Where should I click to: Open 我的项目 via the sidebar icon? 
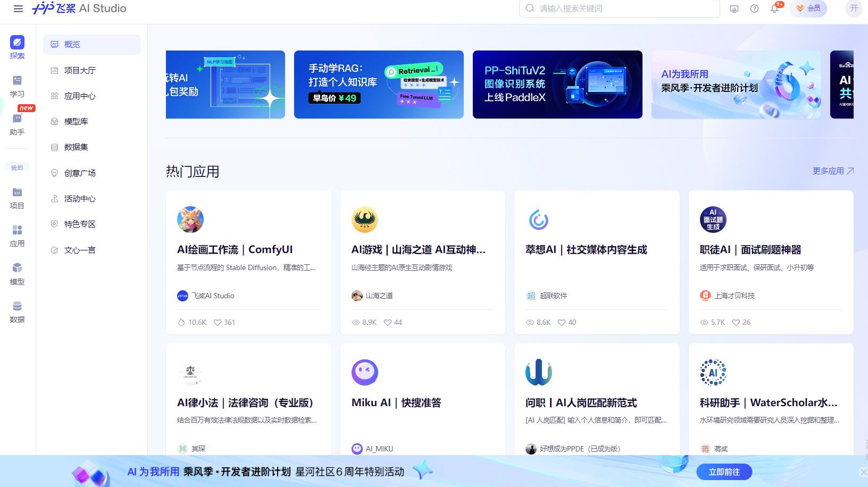(17, 198)
